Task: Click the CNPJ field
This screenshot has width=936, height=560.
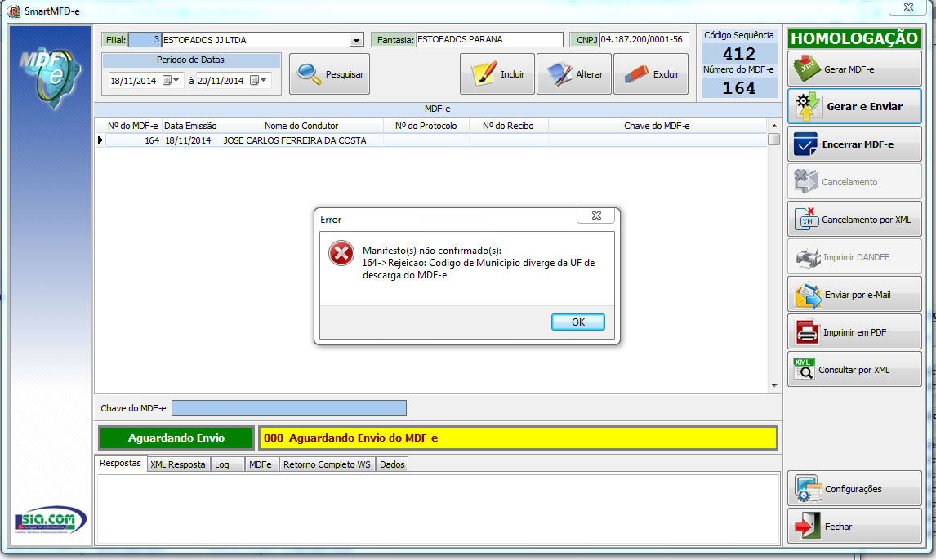Action: pos(644,39)
